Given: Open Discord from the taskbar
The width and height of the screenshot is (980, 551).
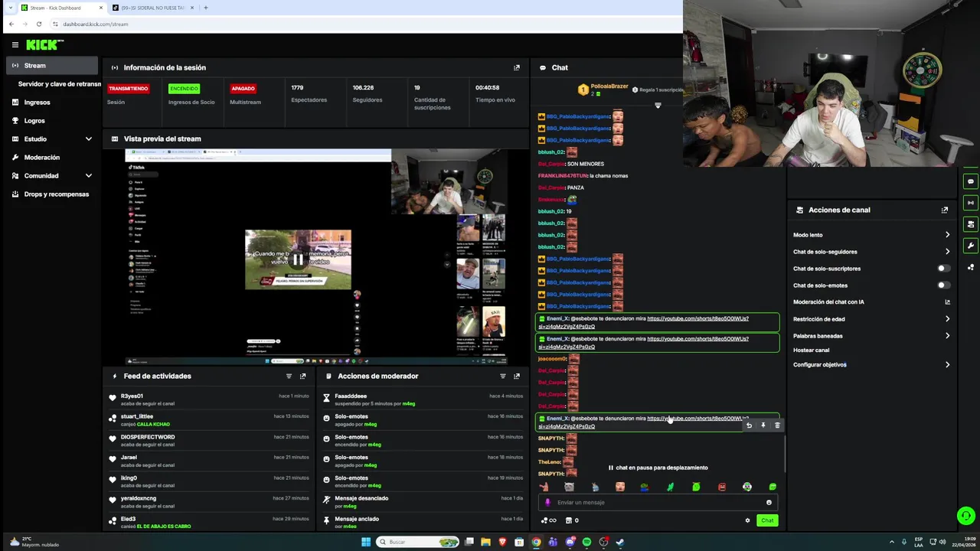Looking at the screenshot, I should pyautogui.click(x=570, y=542).
